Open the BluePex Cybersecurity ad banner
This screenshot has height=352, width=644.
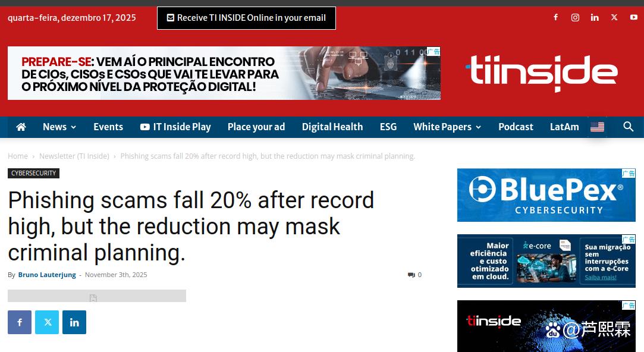pos(546,195)
